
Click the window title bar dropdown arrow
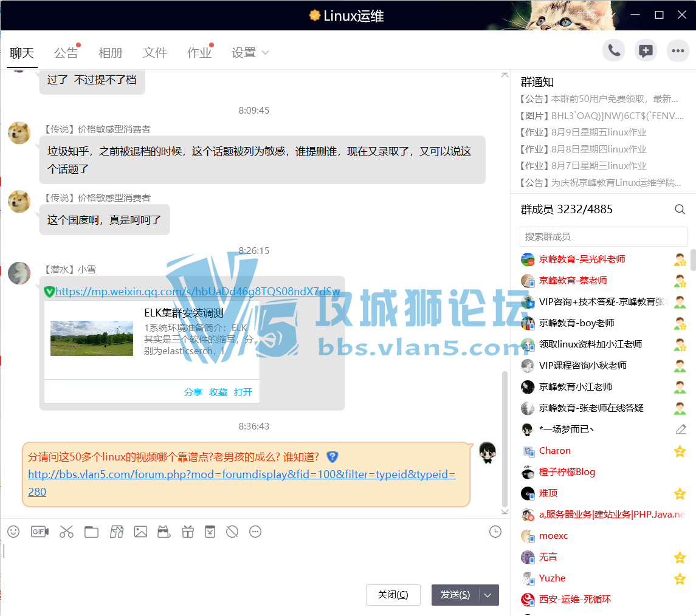613,15
